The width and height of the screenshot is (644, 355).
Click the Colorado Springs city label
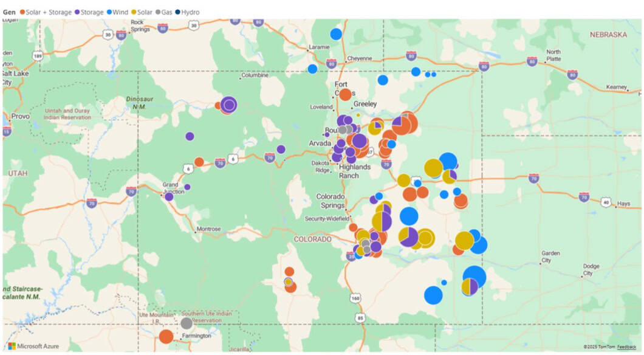331,201
